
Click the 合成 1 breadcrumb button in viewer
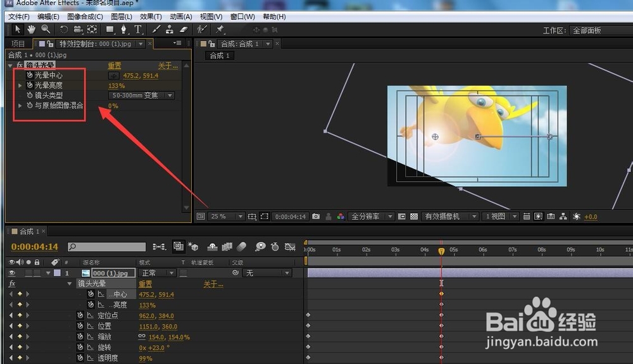[220, 55]
